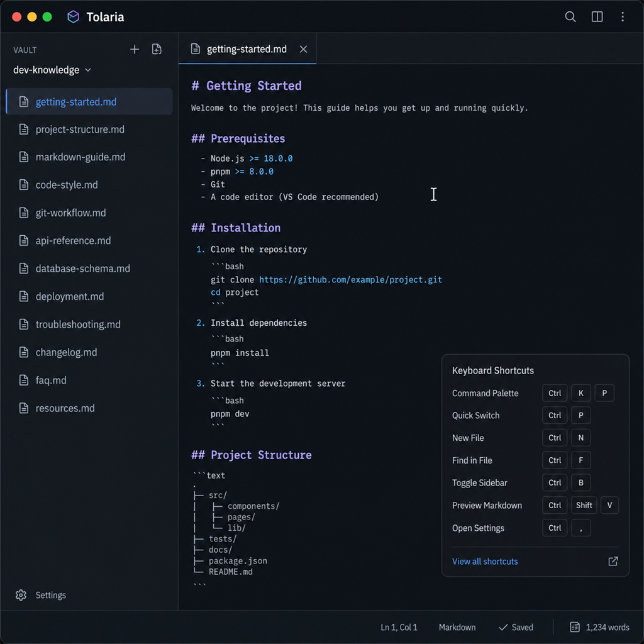This screenshot has width=644, height=644.
Task: Open getting-started.md in the sidebar
Action: pos(89,101)
